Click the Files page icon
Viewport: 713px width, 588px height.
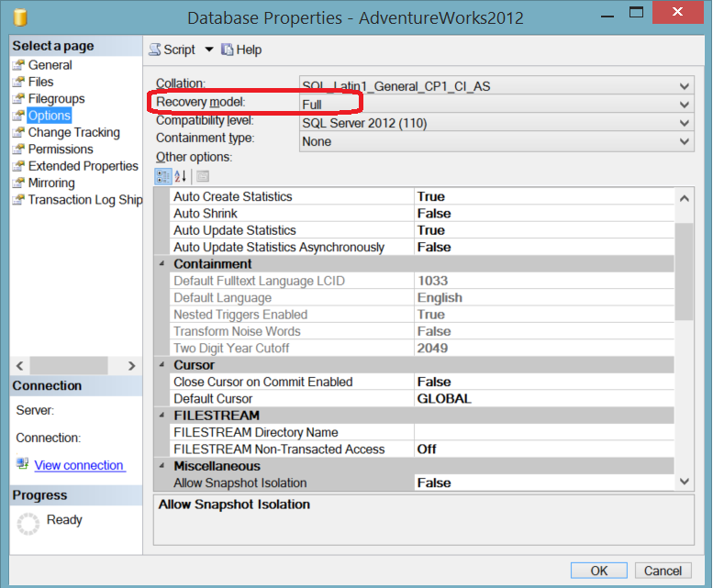click(x=18, y=82)
